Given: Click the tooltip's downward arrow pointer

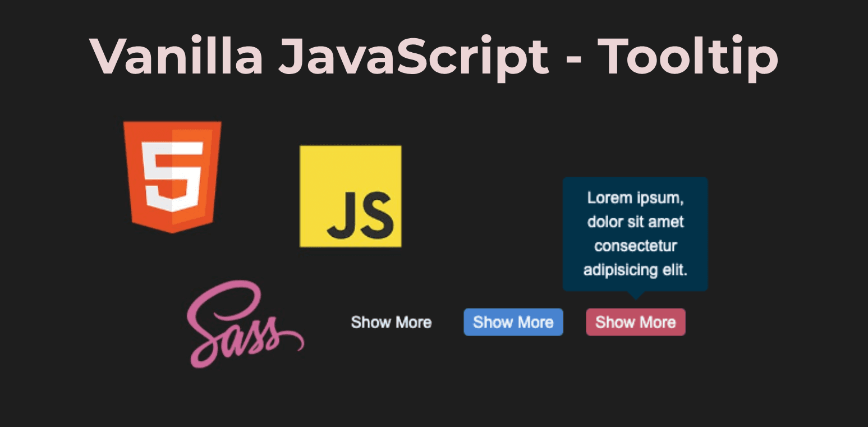Looking at the screenshot, I should [x=635, y=295].
